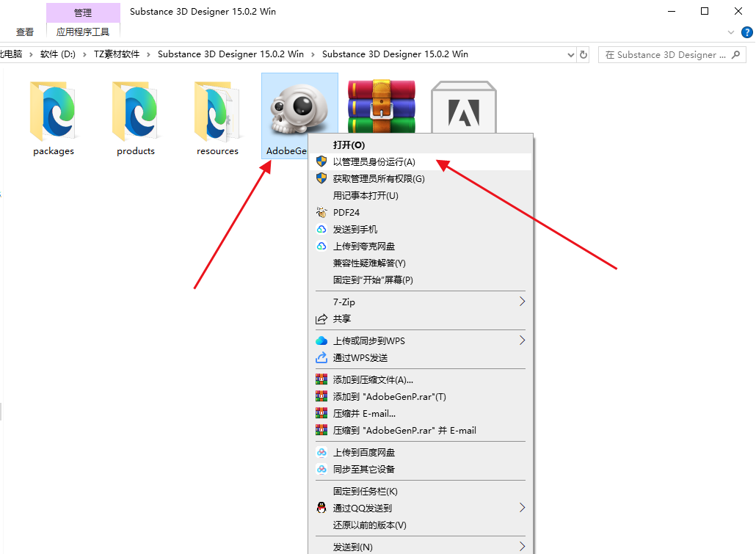
Task: Click the shield icon beside Run as administrator
Action: click(321, 161)
